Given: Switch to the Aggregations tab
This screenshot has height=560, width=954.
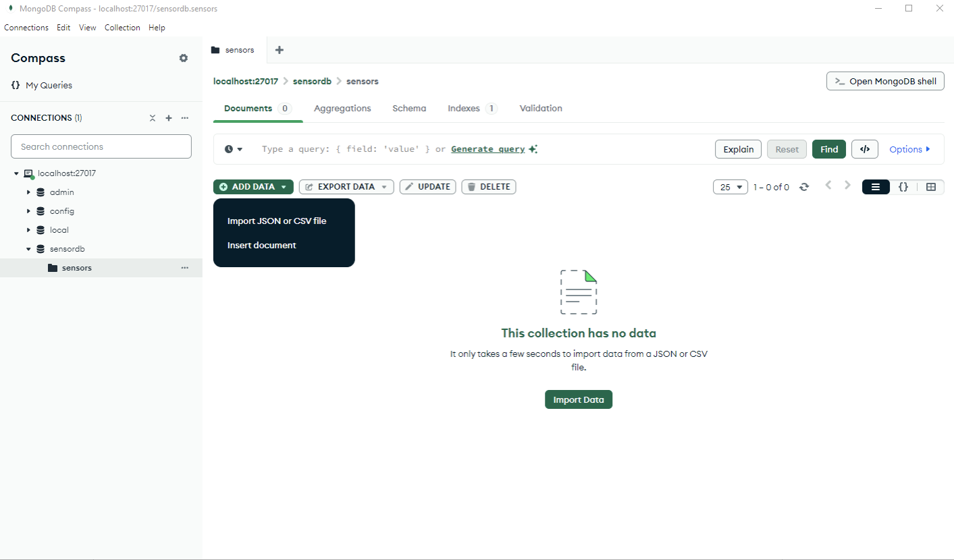Looking at the screenshot, I should pos(342,108).
